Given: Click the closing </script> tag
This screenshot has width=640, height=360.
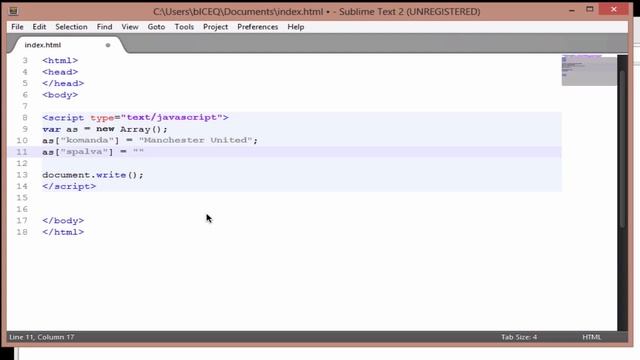Looking at the screenshot, I should click(x=69, y=186).
